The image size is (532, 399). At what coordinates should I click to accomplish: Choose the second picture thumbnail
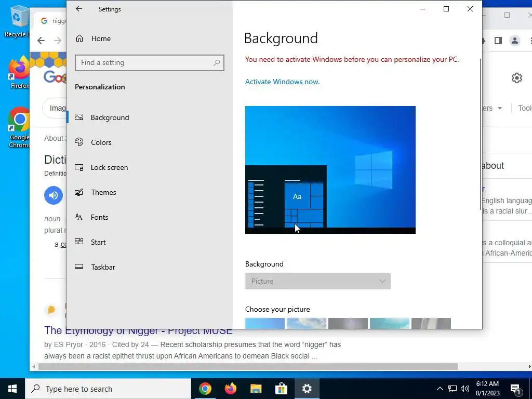pos(307,323)
